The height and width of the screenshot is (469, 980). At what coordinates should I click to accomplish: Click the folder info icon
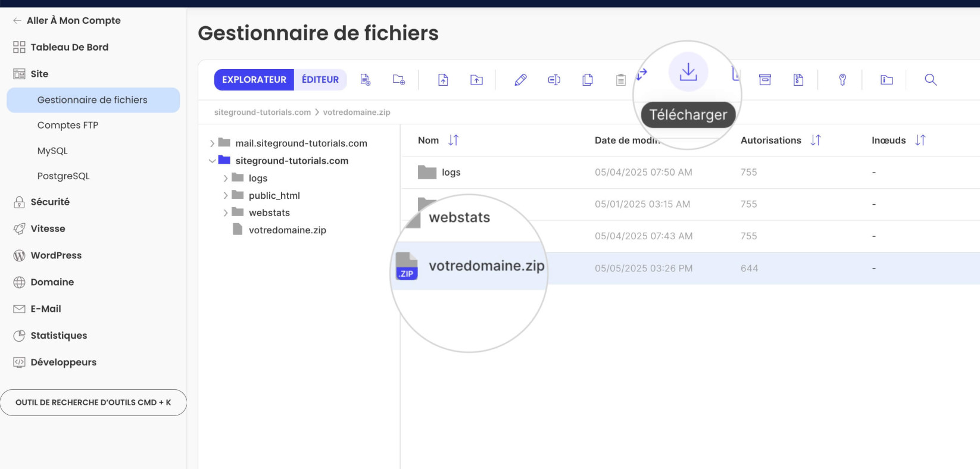coord(887,80)
